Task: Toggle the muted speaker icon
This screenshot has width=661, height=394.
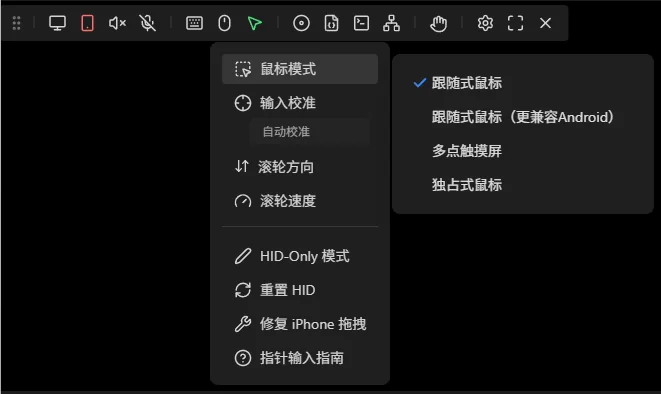Action: point(117,23)
